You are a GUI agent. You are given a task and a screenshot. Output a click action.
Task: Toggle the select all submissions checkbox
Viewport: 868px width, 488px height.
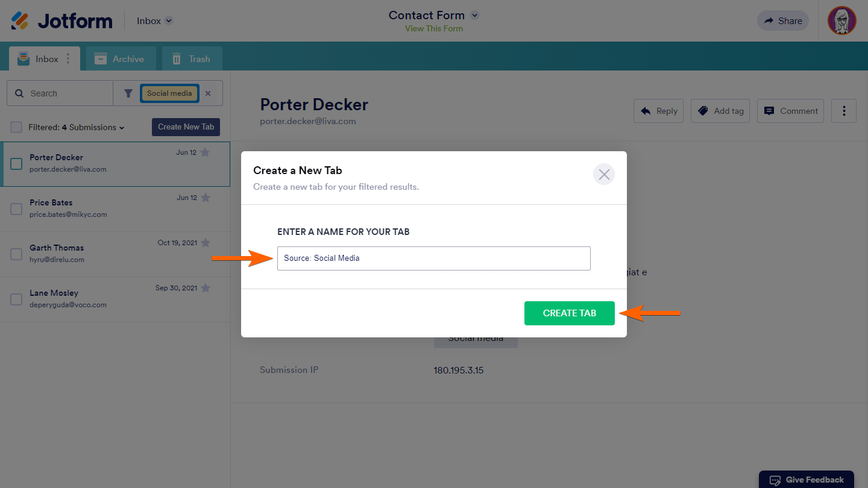pos(17,127)
